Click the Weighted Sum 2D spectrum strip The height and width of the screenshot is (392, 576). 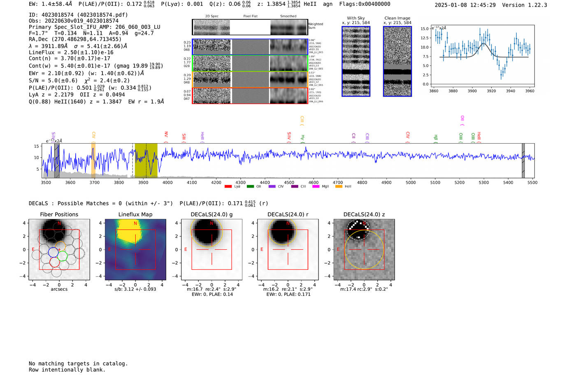[x=250, y=27]
